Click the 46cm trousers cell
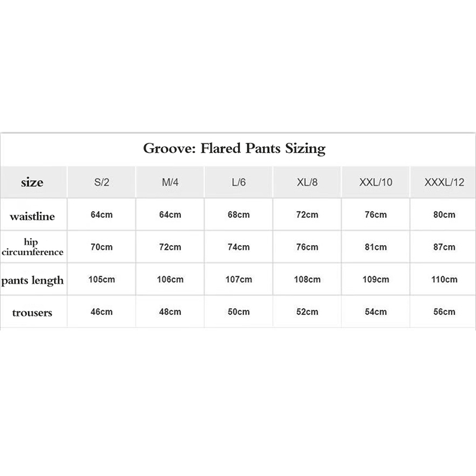The width and height of the screenshot is (476, 476). point(102,312)
